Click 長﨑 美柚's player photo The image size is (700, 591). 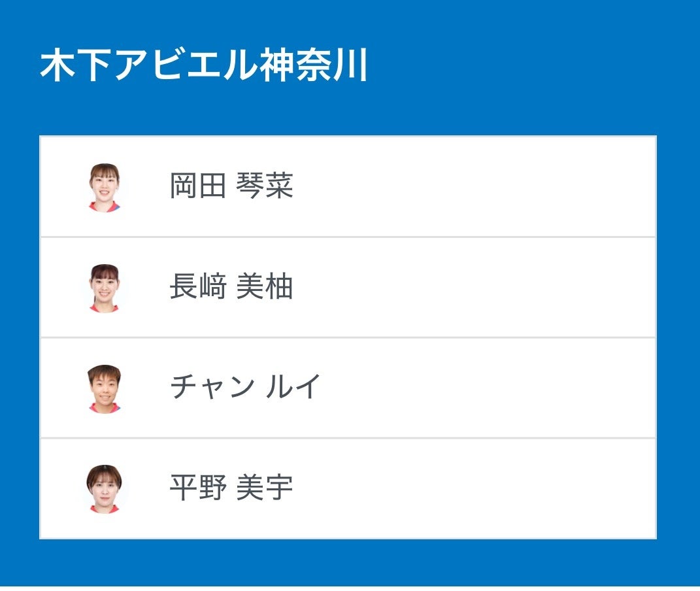click(105, 288)
